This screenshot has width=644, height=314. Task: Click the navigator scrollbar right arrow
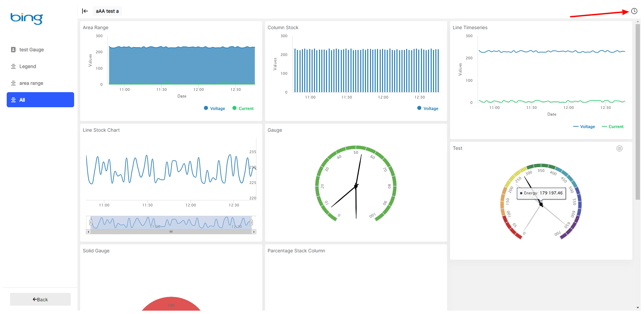[x=254, y=232]
